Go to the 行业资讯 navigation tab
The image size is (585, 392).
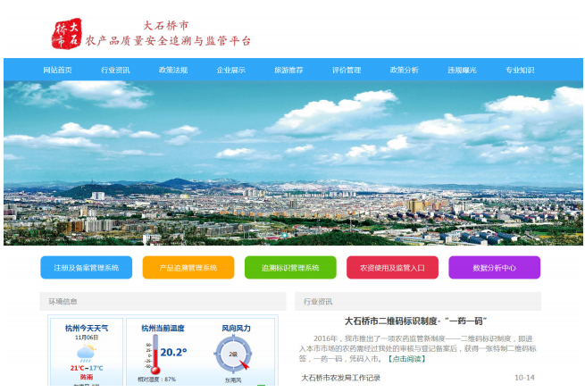[x=115, y=70]
